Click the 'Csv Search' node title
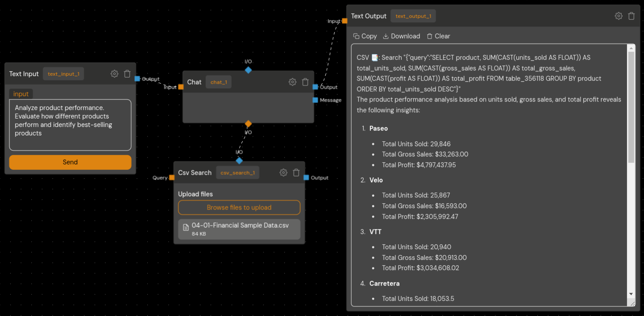Viewport: 644px width, 316px height. [x=195, y=172]
